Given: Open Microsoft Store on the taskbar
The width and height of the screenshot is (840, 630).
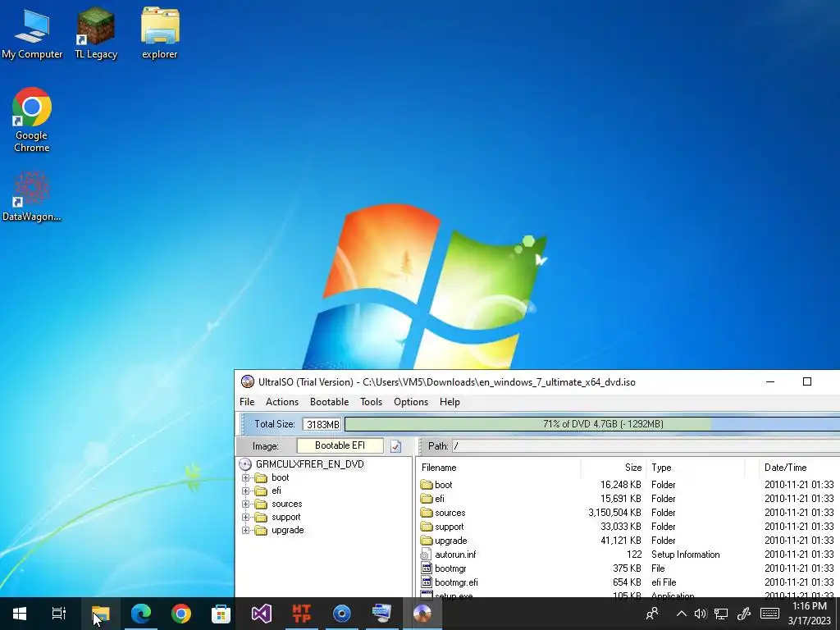Looking at the screenshot, I should (x=221, y=614).
